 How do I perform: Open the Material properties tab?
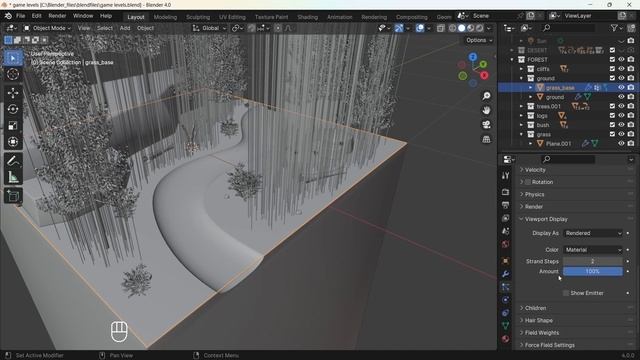coord(505,339)
